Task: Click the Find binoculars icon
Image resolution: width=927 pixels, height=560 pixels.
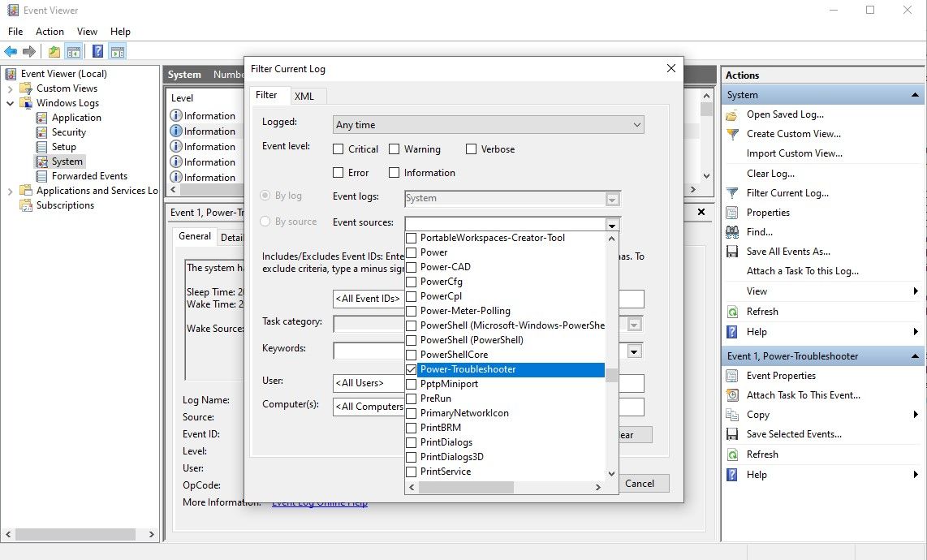Action: (732, 232)
